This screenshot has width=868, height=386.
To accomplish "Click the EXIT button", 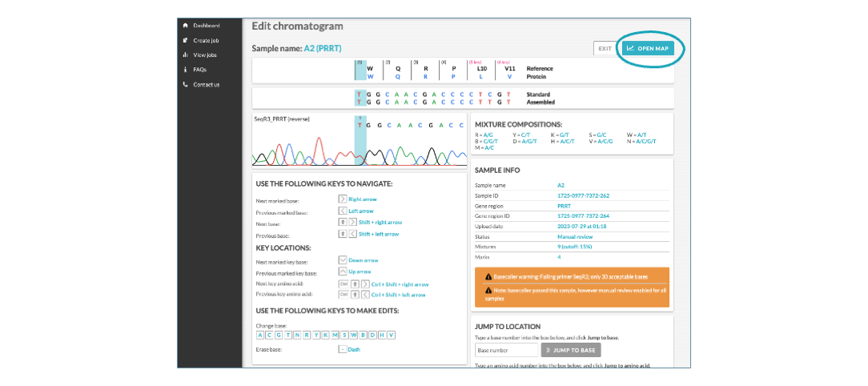I will click(x=605, y=48).
